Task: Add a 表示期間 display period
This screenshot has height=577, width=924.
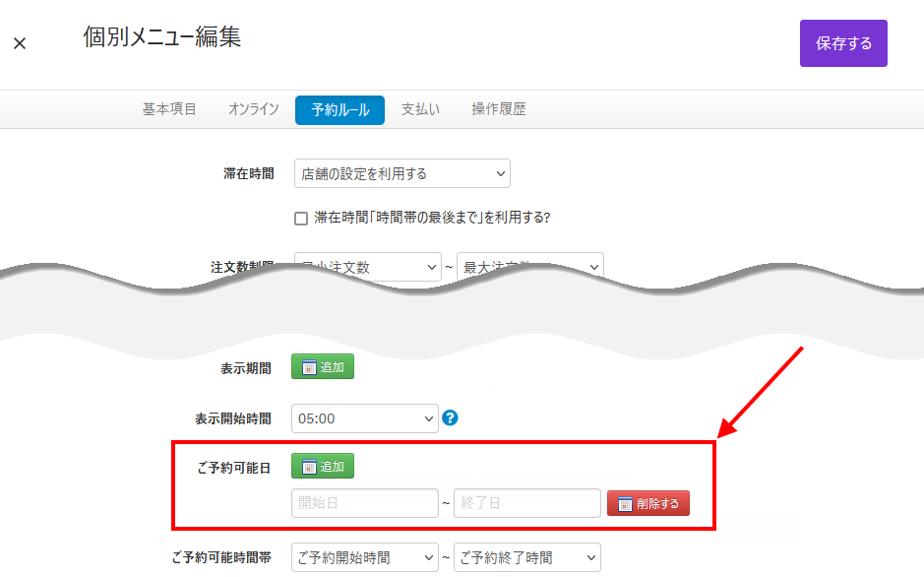Action: [323, 367]
